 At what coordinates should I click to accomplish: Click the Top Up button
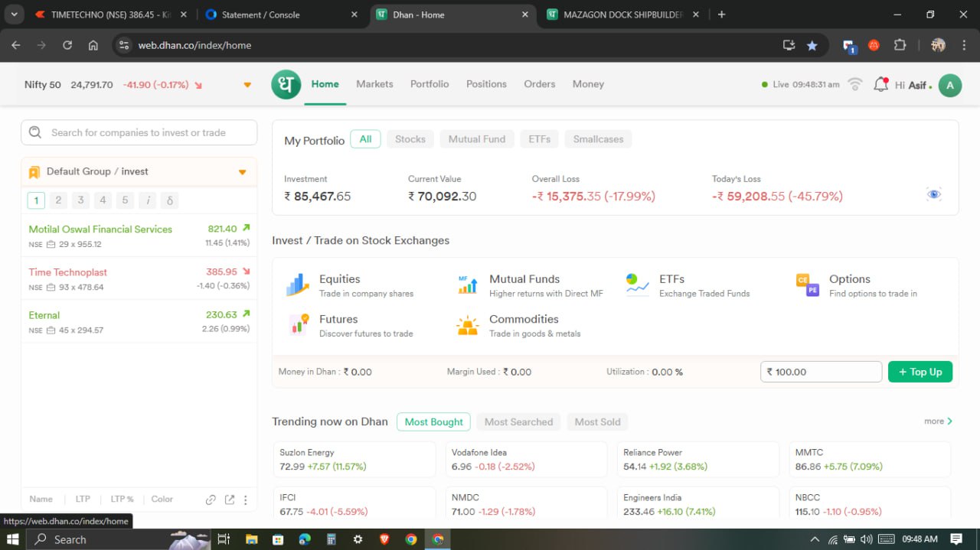(x=920, y=372)
